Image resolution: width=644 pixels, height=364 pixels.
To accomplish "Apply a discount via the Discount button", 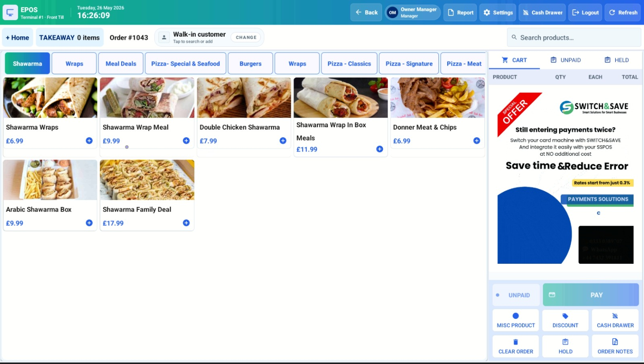I will click(565, 320).
